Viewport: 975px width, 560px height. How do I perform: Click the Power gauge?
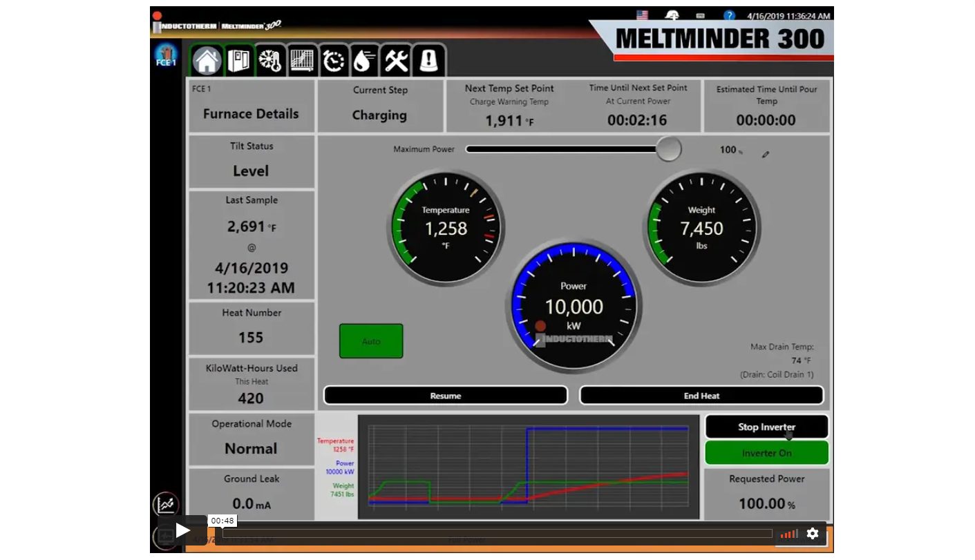click(574, 306)
